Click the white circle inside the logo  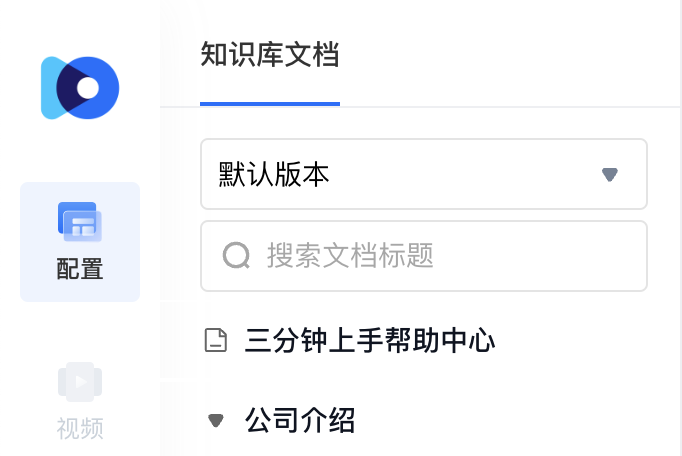point(88,87)
